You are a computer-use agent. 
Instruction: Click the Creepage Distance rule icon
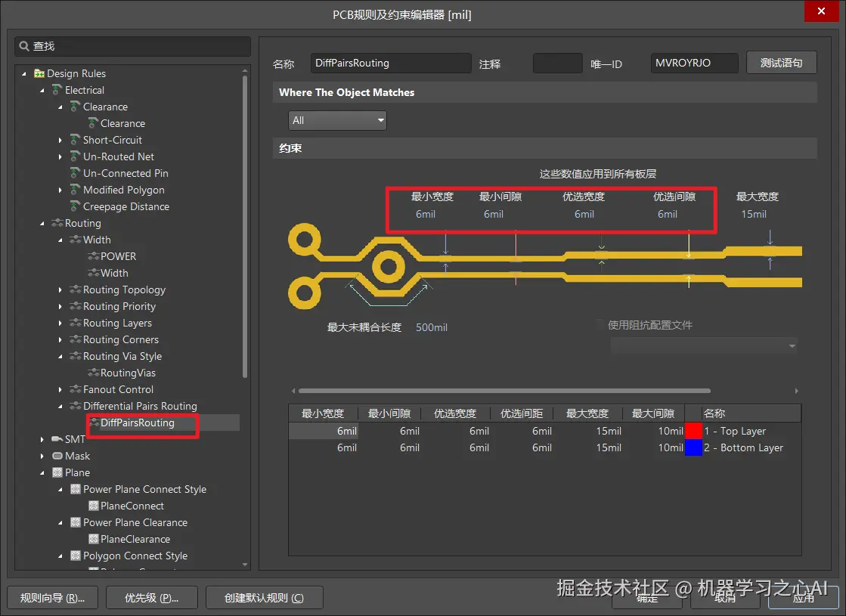[76, 206]
